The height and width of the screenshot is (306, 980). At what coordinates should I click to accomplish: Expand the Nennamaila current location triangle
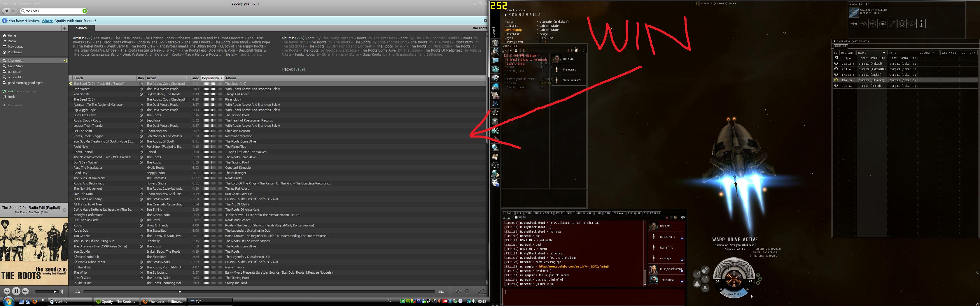point(506,15)
